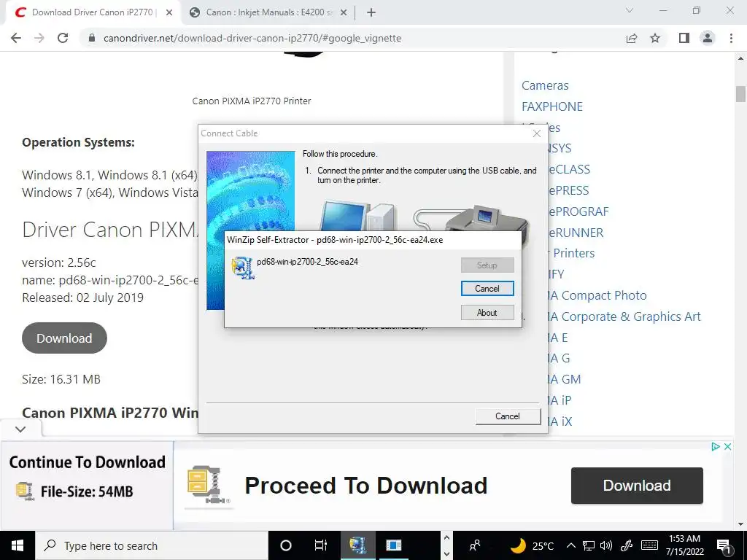The width and height of the screenshot is (747, 560).
Task: Click the taskbar search box
Action: pyautogui.click(x=152, y=545)
